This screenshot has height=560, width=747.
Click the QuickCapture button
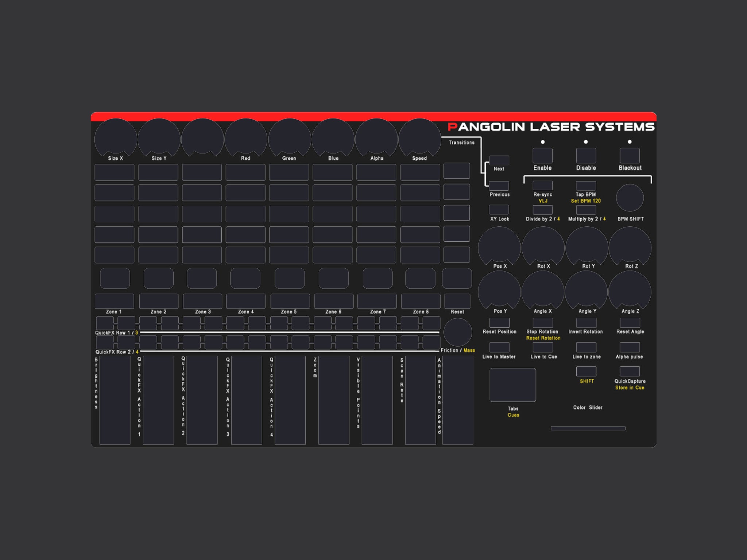630,371
